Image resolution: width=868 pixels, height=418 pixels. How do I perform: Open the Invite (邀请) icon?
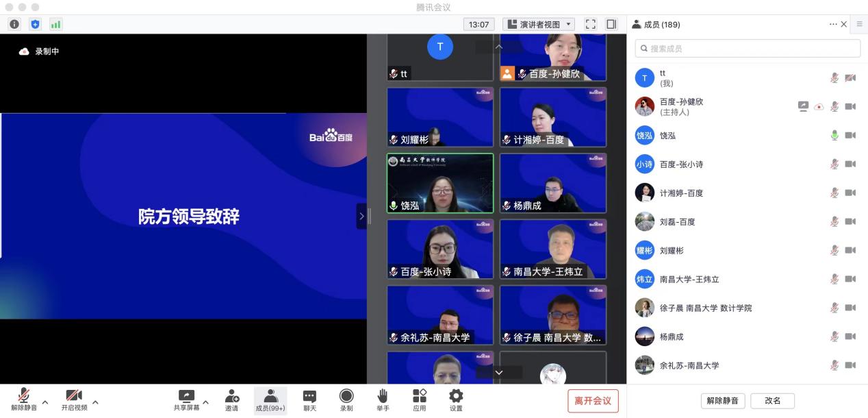coord(232,400)
